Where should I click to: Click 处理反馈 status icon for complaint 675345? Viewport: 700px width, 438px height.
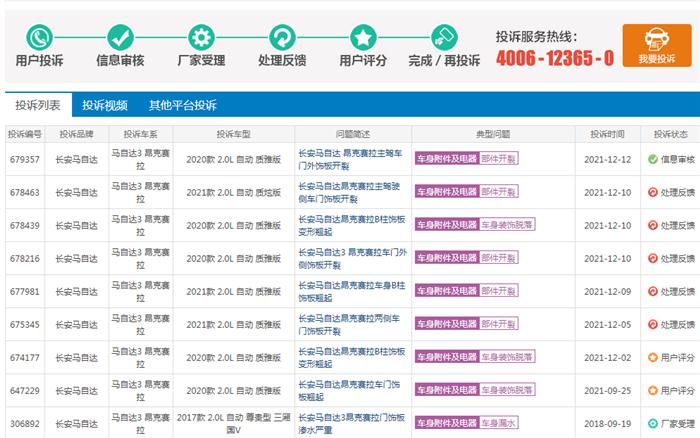coord(653,324)
